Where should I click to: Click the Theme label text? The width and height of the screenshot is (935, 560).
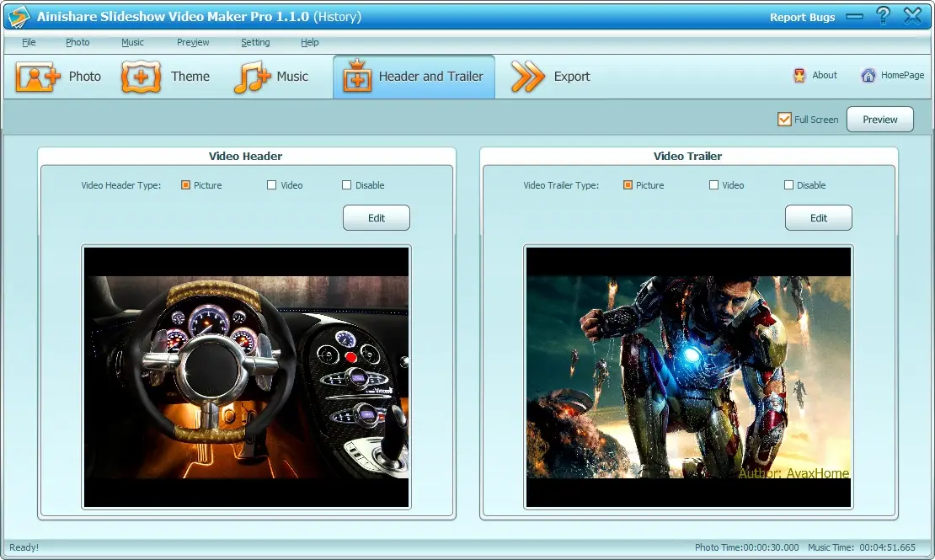click(x=190, y=77)
